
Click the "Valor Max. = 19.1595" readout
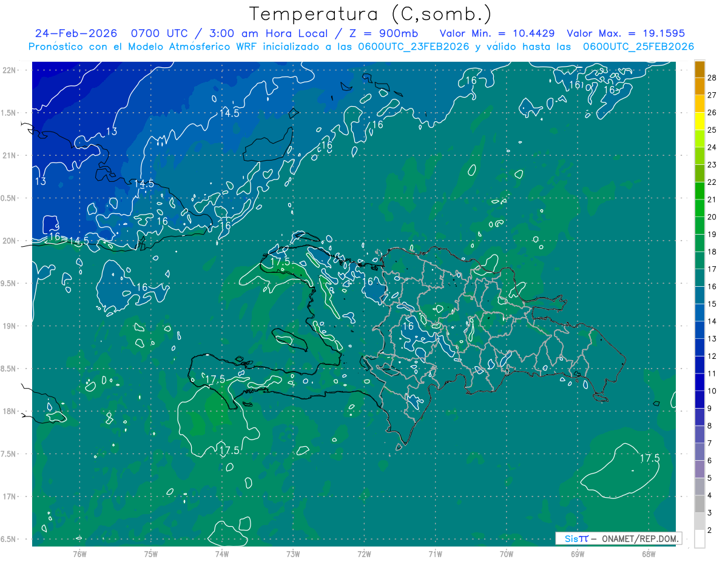625,34
